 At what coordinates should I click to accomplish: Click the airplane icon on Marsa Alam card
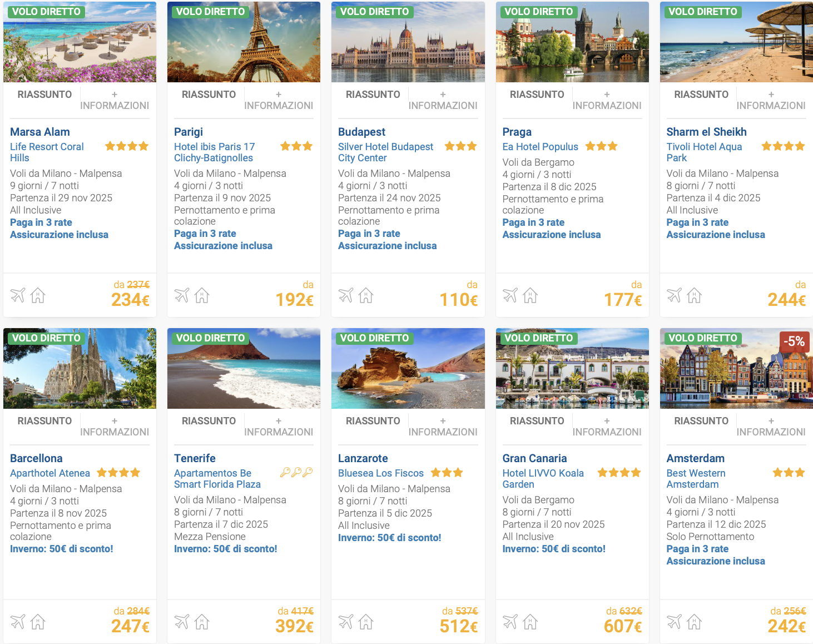18,295
